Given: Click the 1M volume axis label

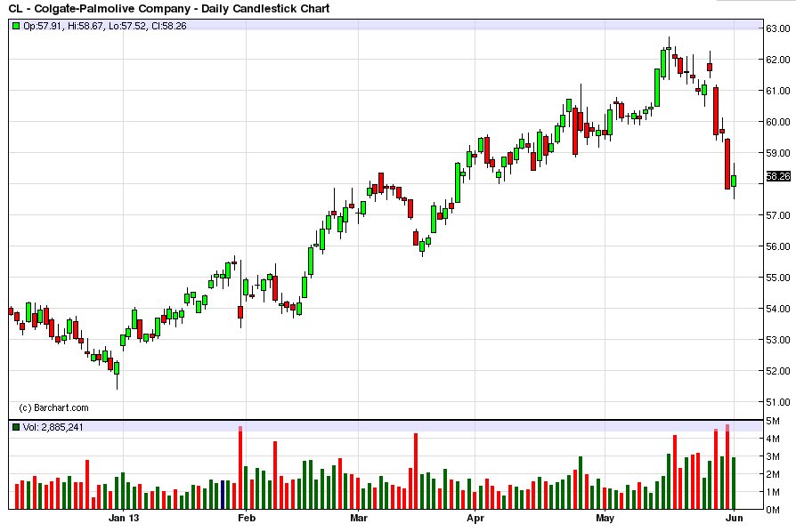Looking at the screenshot, I should click(773, 492).
